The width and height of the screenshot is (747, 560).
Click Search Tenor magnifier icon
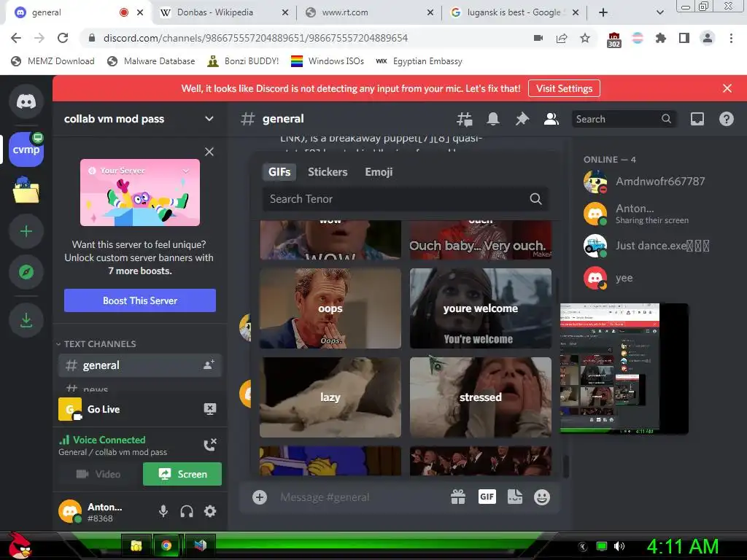point(535,199)
